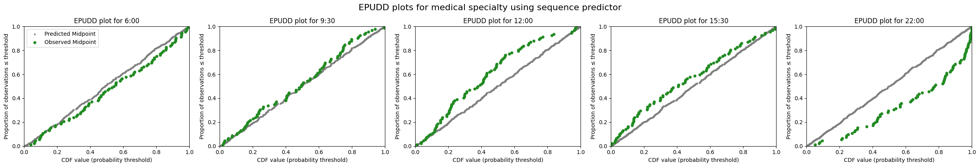Select the "EPUDD plot for 15:30" title
Viewport: 980px width, 167px height.
tap(693, 21)
